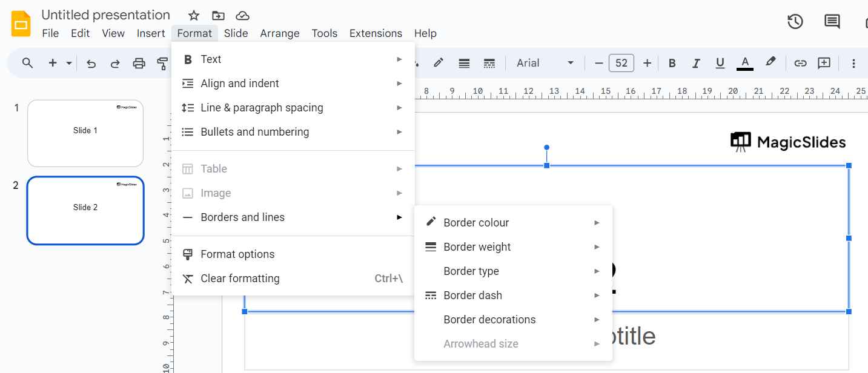The width and height of the screenshot is (868, 373).
Task: Click Clear formatting entry
Action: (x=240, y=279)
